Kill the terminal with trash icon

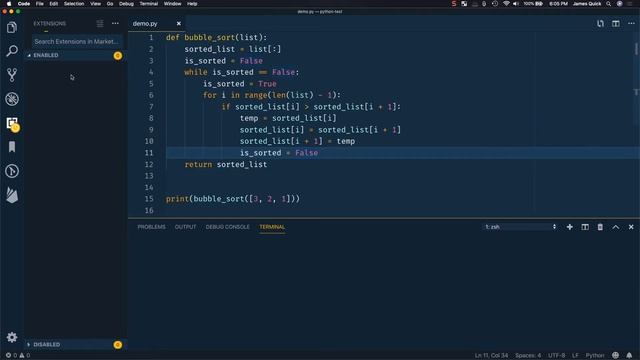600,227
